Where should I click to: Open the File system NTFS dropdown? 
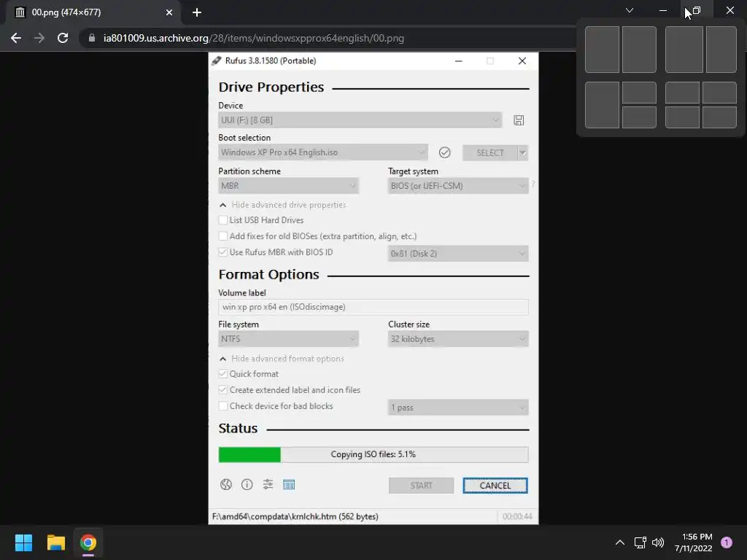[x=288, y=338]
